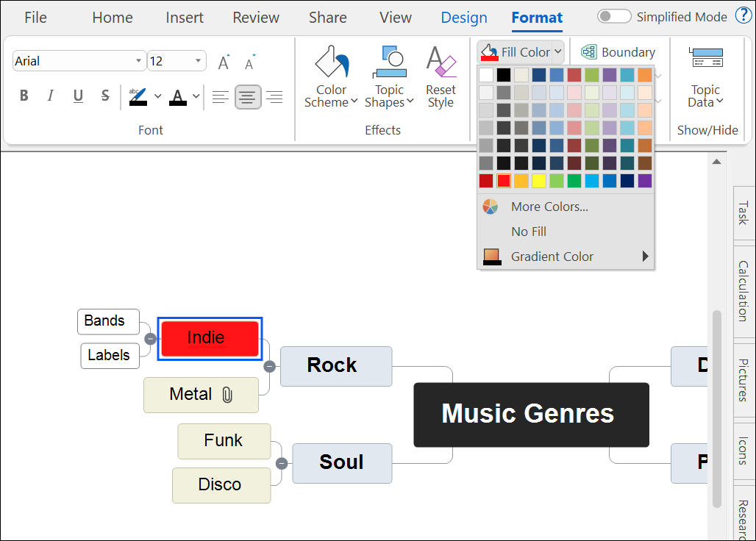
Task: Increase the font size with Grow Font
Action: [223, 63]
